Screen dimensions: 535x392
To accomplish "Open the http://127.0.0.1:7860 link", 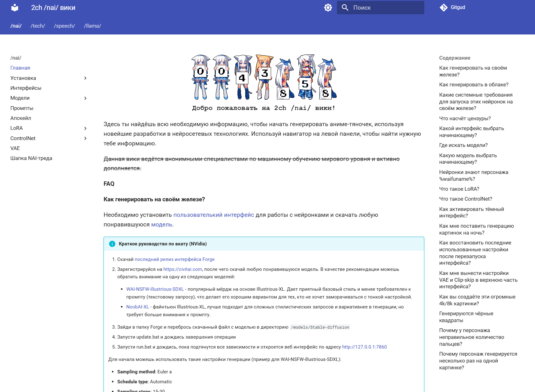I will [364, 347].
